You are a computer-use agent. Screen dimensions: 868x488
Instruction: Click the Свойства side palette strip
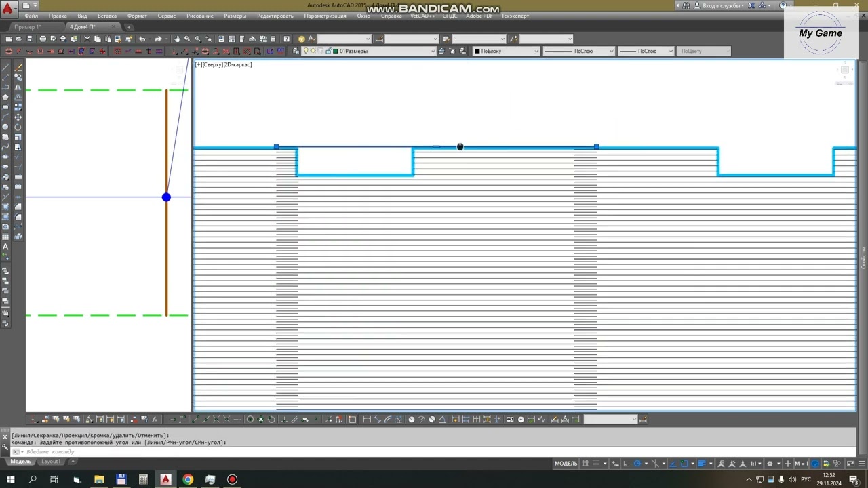click(x=863, y=258)
